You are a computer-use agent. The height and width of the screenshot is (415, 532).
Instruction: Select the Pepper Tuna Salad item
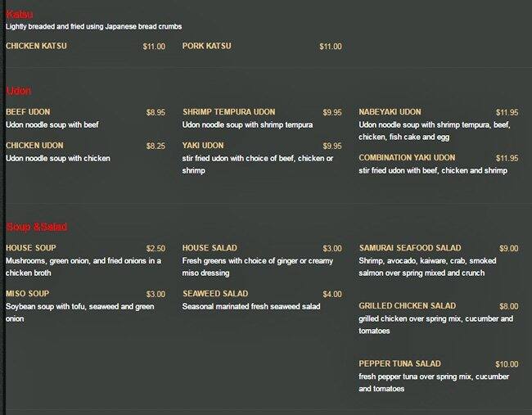click(399, 363)
